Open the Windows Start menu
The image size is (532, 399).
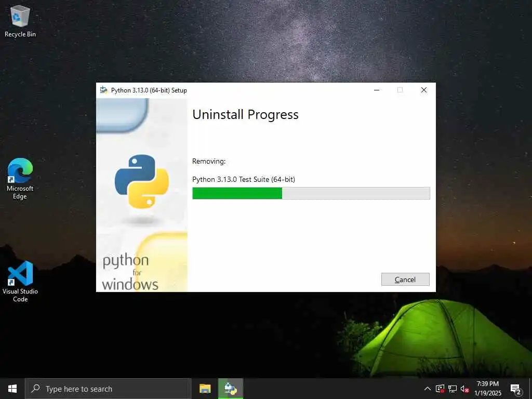12,389
